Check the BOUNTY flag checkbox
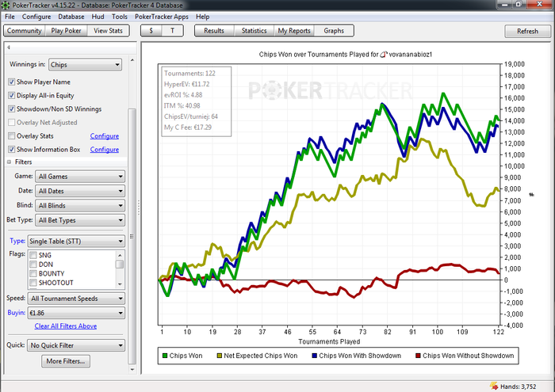The height and width of the screenshot is (392, 555). click(33, 273)
